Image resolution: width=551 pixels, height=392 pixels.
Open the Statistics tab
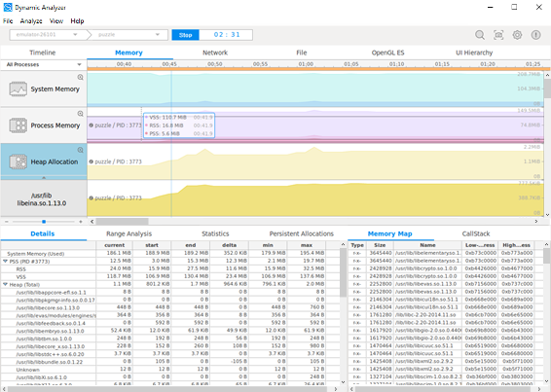215,233
